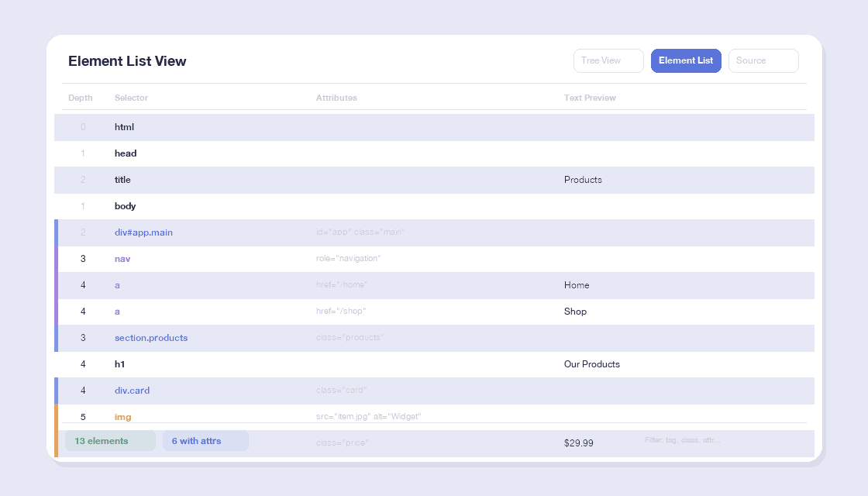This screenshot has width=868, height=496.
Task: Select the title row with Products text
Action: 434,180
